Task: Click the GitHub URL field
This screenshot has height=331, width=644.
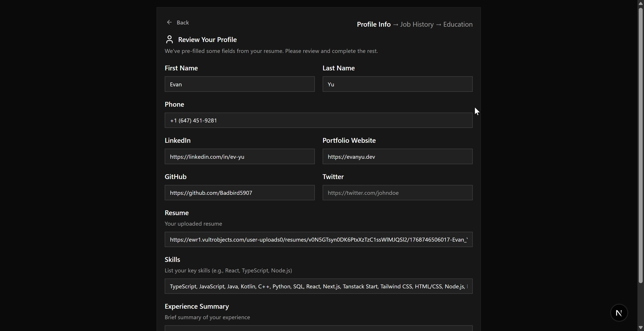Action: (x=239, y=193)
